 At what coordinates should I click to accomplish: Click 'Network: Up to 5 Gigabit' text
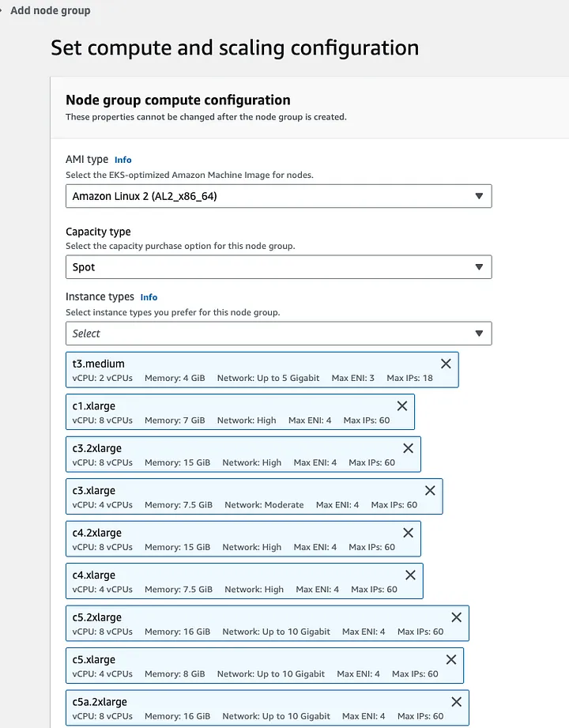[268, 378]
